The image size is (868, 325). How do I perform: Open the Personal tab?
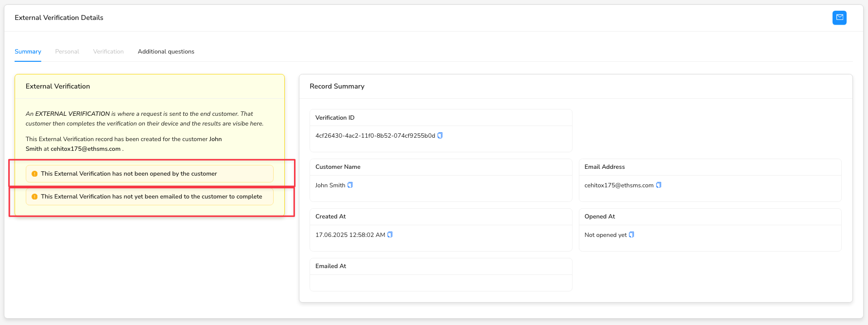point(67,52)
